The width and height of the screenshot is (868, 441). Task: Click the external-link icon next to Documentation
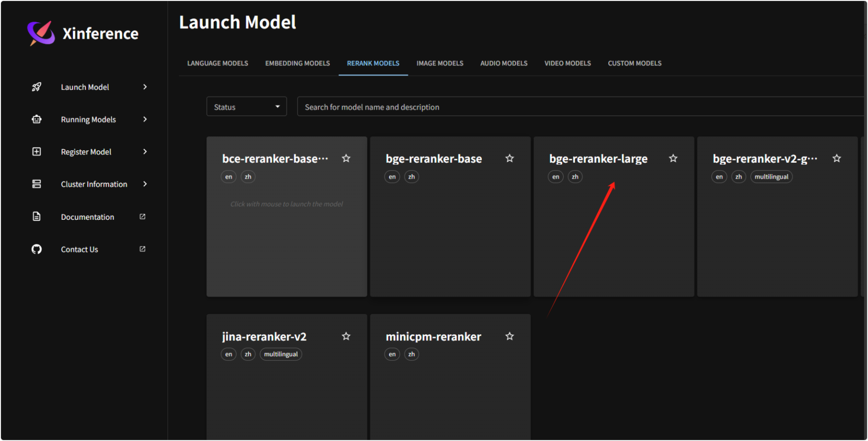click(143, 217)
